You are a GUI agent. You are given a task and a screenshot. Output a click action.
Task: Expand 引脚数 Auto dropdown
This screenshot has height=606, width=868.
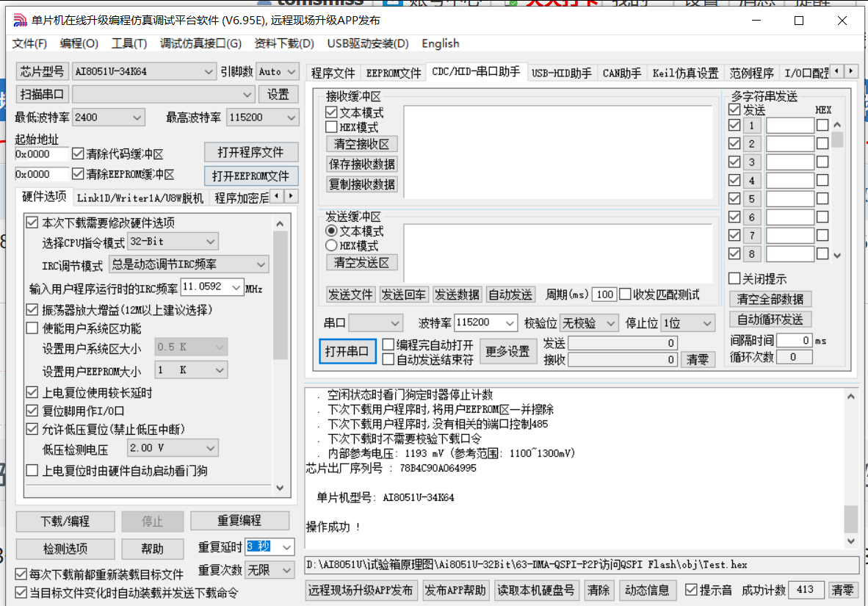pos(292,71)
